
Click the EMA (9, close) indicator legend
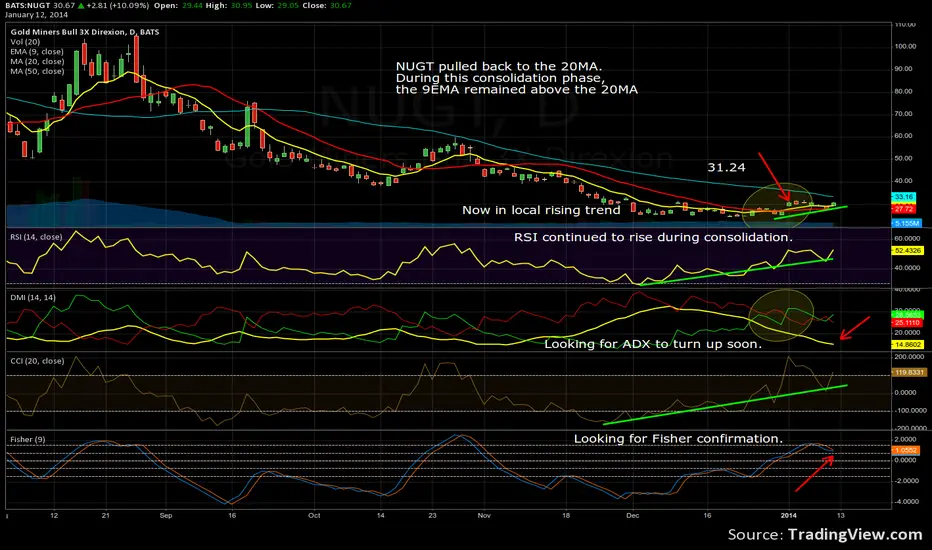pos(37,52)
